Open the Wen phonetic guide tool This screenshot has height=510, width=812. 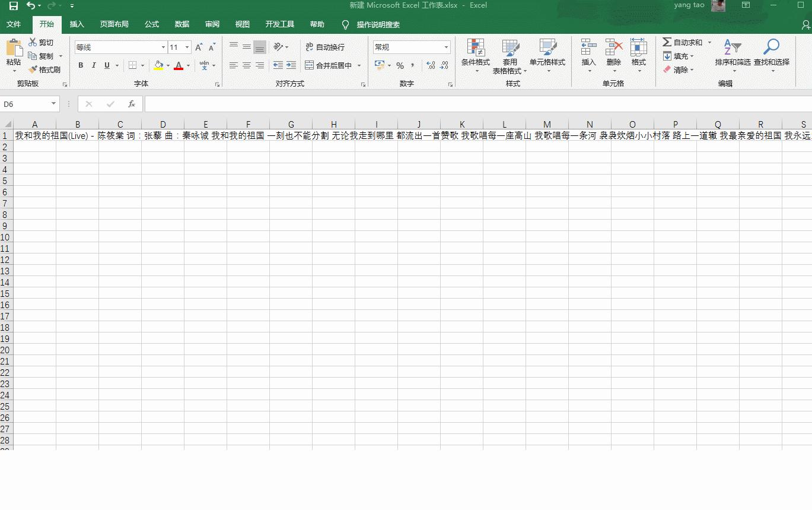click(205, 65)
